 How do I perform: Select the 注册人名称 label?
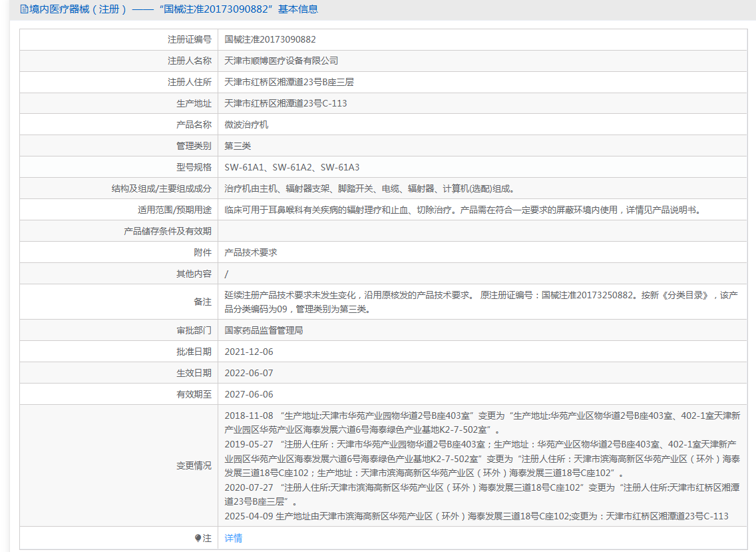click(x=190, y=61)
